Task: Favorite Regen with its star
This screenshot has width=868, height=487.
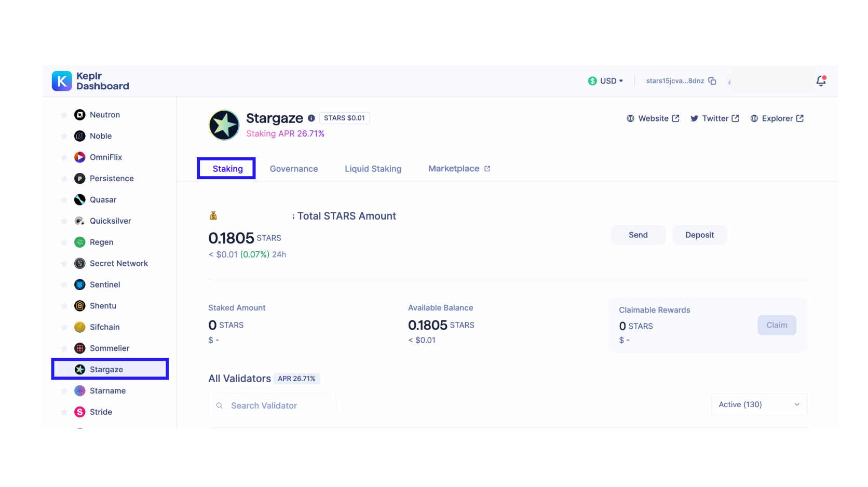Action: click(64, 242)
